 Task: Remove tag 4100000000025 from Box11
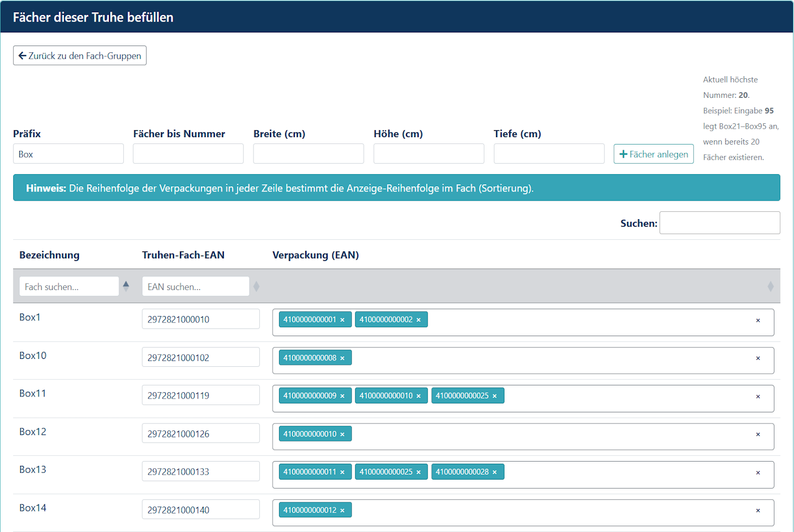click(495, 396)
